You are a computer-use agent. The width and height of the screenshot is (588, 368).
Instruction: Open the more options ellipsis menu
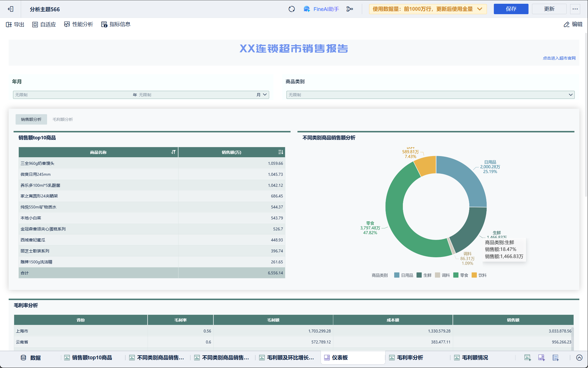pyautogui.click(x=575, y=9)
